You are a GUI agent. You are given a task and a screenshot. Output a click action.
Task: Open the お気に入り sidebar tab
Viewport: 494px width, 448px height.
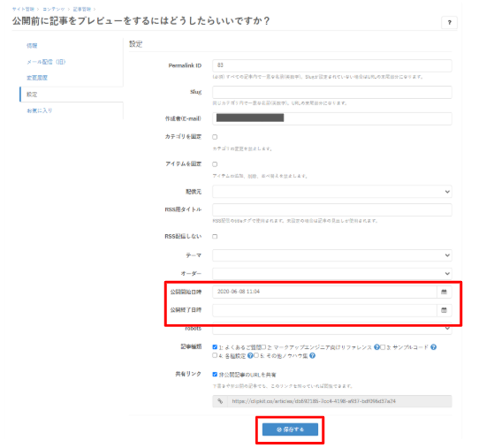click(40, 110)
